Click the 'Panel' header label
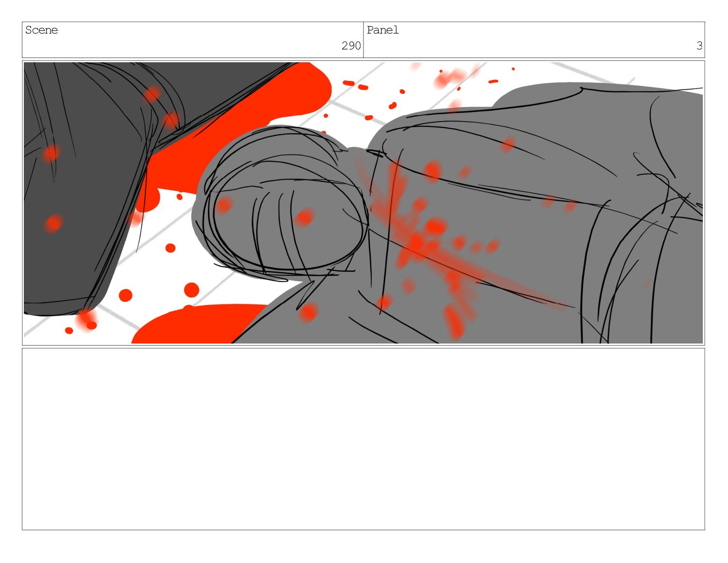The height and width of the screenshot is (563, 728). pos(383,30)
